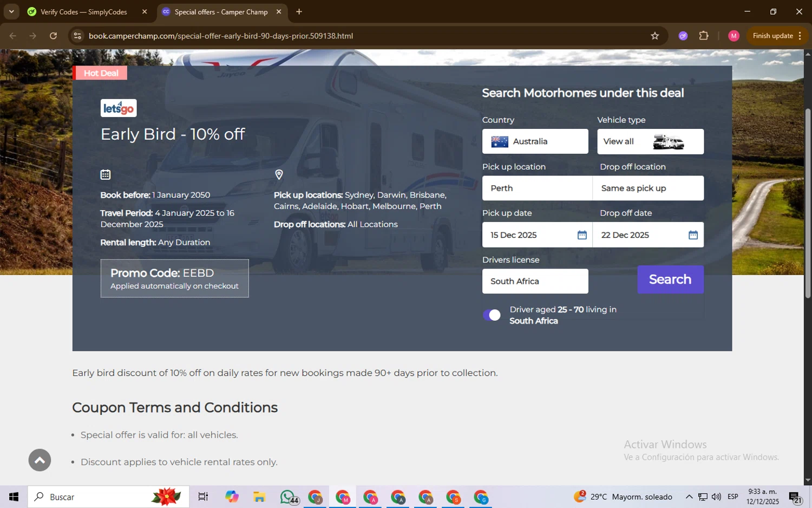
Task: Click the Promo Code EEBD box
Action: click(x=174, y=278)
